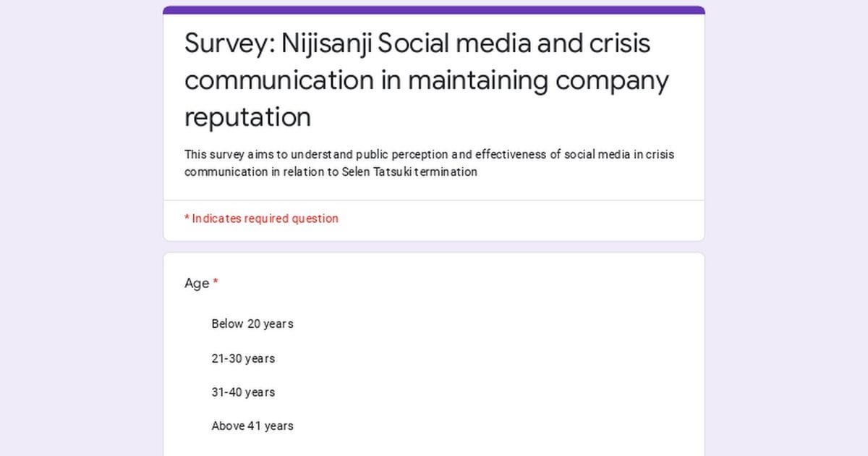Click the word "reputation" in the form title
The height and width of the screenshot is (456, 868).
click(x=247, y=117)
